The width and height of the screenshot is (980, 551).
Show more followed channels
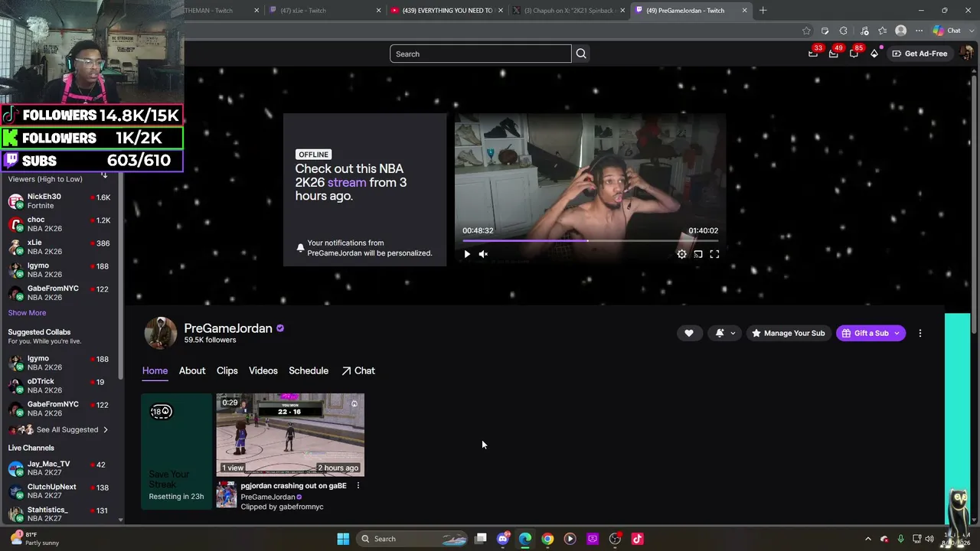27,313
